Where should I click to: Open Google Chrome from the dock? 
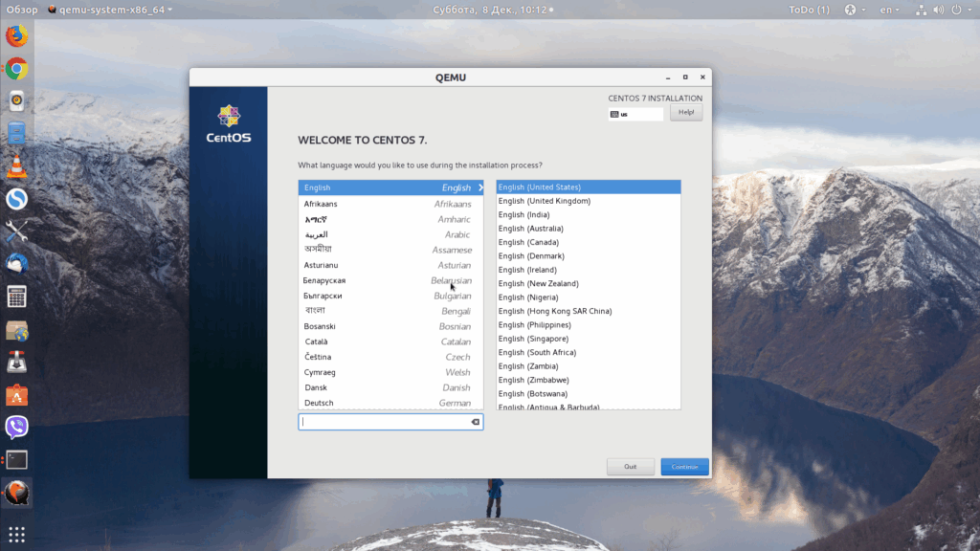(17, 69)
